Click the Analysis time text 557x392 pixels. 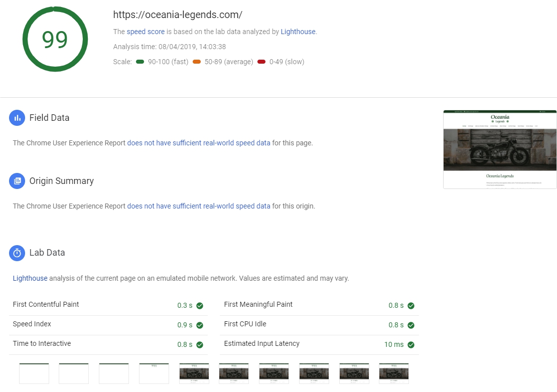170,47
